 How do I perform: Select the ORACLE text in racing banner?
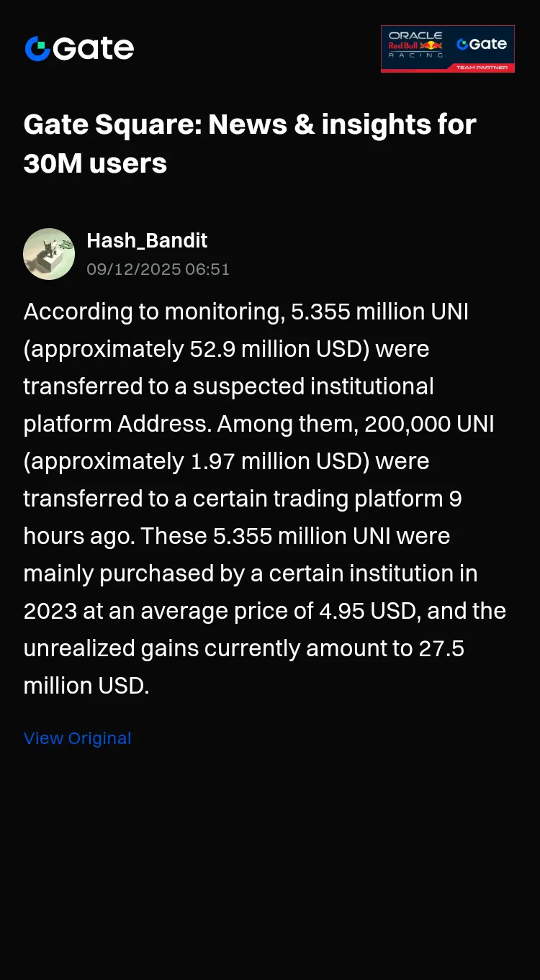(x=415, y=35)
